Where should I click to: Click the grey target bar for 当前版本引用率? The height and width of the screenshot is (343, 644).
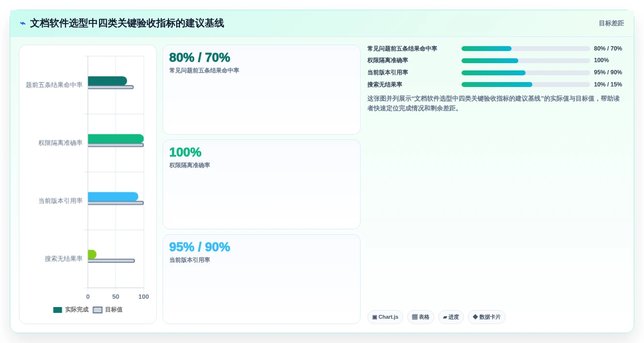[116, 203]
